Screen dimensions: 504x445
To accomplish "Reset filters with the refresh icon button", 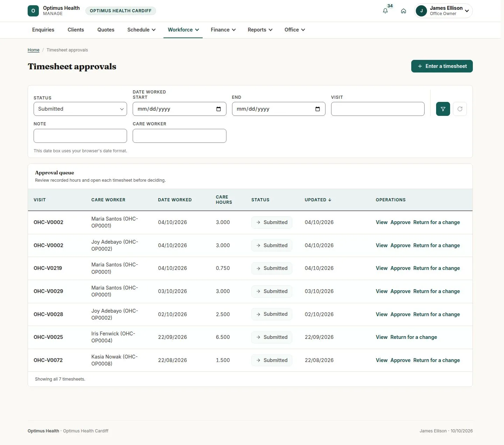I will click(460, 109).
